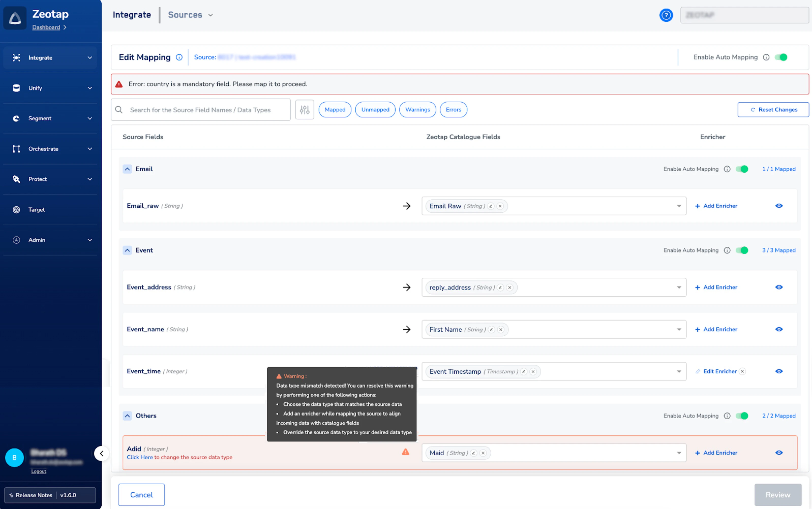Image resolution: width=812 pixels, height=509 pixels.
Task: Collapse the sidebar with the arrow button
Action: pos(101,453)
